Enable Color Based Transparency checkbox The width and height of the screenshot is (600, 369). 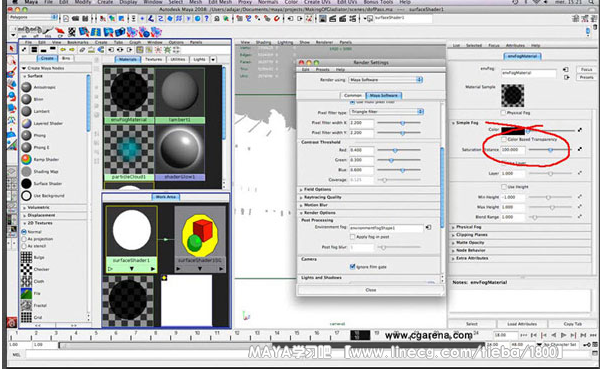click(504, 139)
